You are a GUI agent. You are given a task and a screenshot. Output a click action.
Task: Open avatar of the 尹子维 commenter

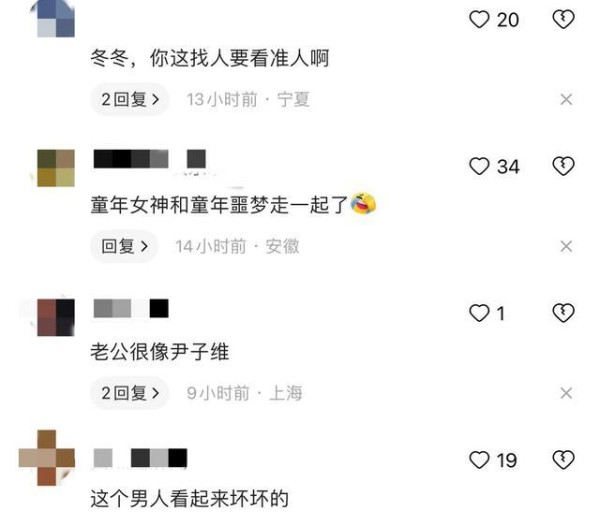56,318
